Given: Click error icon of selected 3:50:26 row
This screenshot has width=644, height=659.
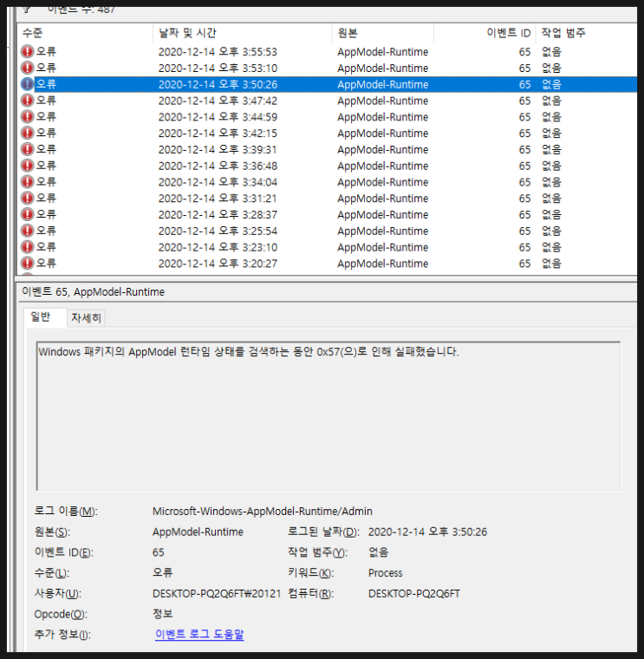Looking at the screenshot, I should pos(28,84).
